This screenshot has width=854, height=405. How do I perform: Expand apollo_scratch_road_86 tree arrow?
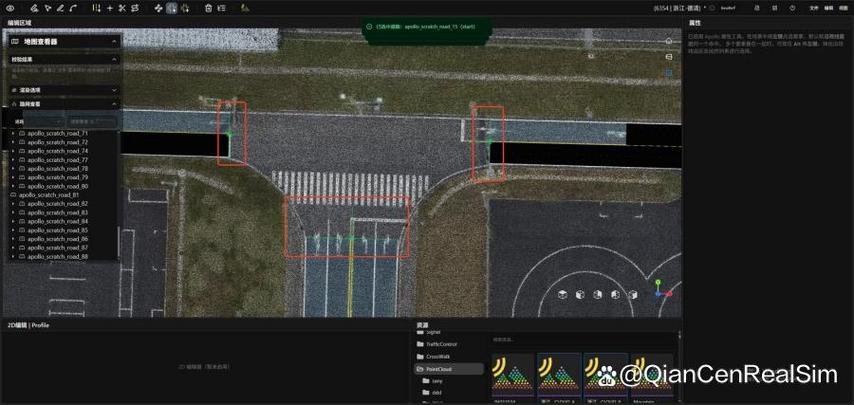[14, 239]
